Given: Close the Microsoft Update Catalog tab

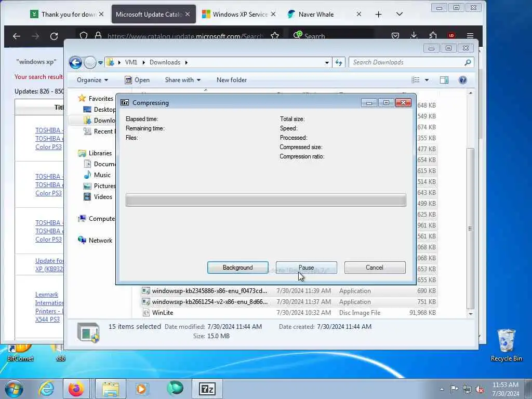Looking at the screenshot, I should coord(188,14).
